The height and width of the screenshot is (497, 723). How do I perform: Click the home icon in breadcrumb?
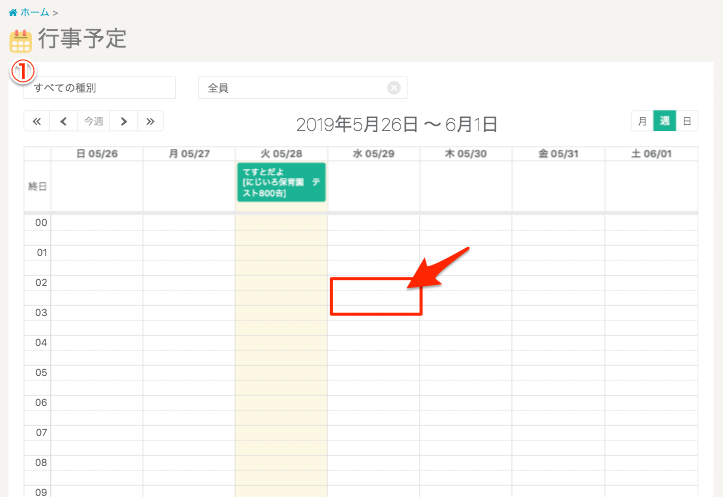click(12, 12)
